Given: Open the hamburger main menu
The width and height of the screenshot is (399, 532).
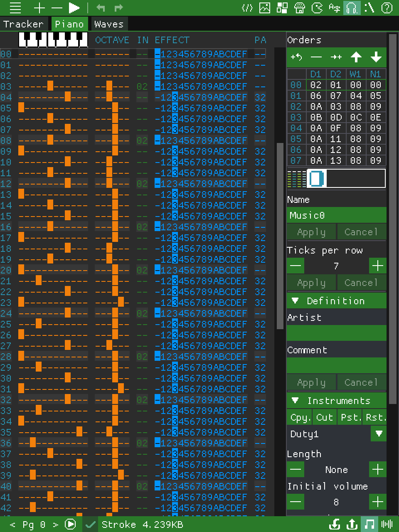Looking at the screenshot, I should click(15, 7).
